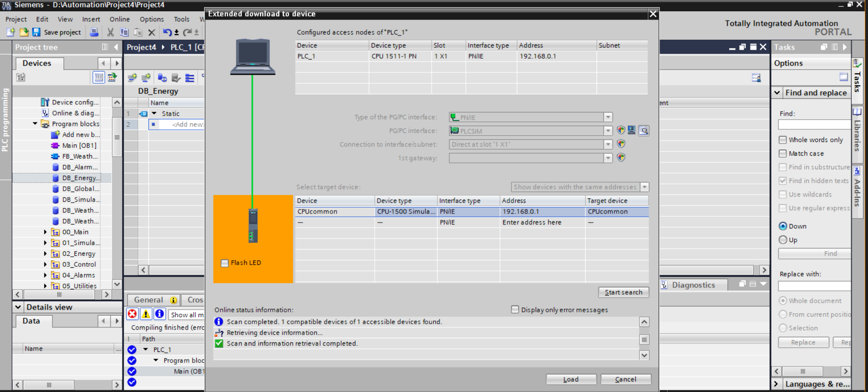Click the red error filter icon in Info panel
This screenshot has height=392, width=868.
click(132, 314)
